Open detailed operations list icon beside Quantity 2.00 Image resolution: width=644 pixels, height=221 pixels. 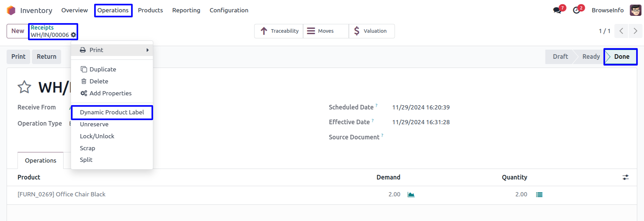click(x=539, y=195)
